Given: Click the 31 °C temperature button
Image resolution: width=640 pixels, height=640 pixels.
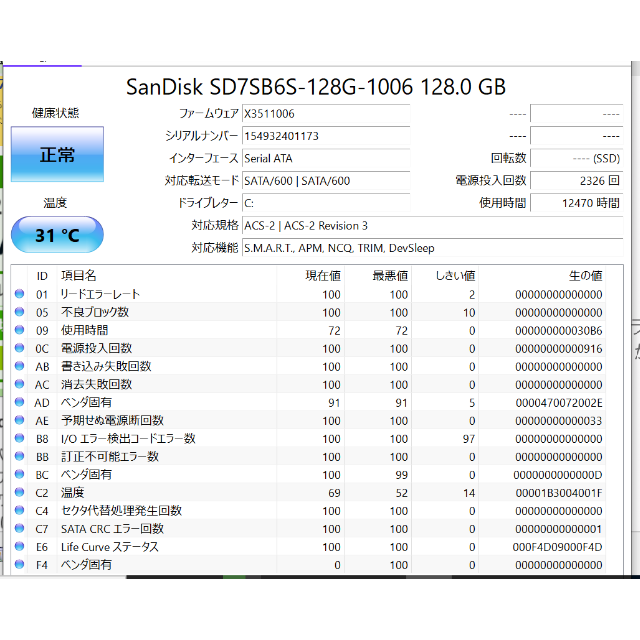Looking at the screenshot, I should click(x=57, y=235).
